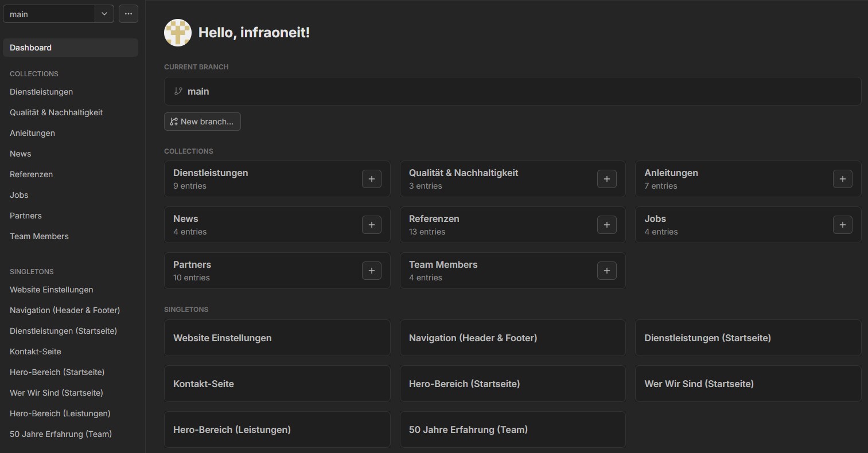Add a Team Members entry via plus

click(x=606, y=271)
